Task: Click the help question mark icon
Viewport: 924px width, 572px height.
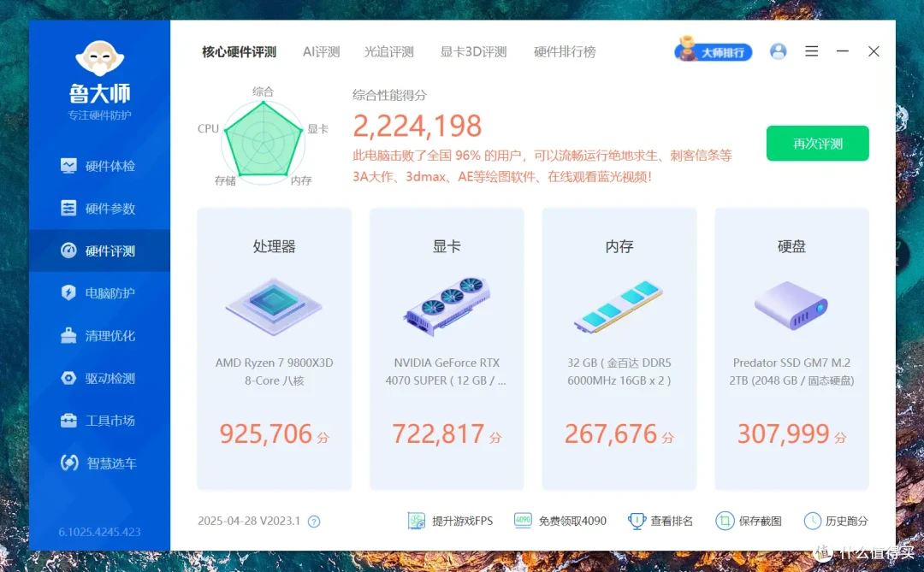Action: (314, 522)
